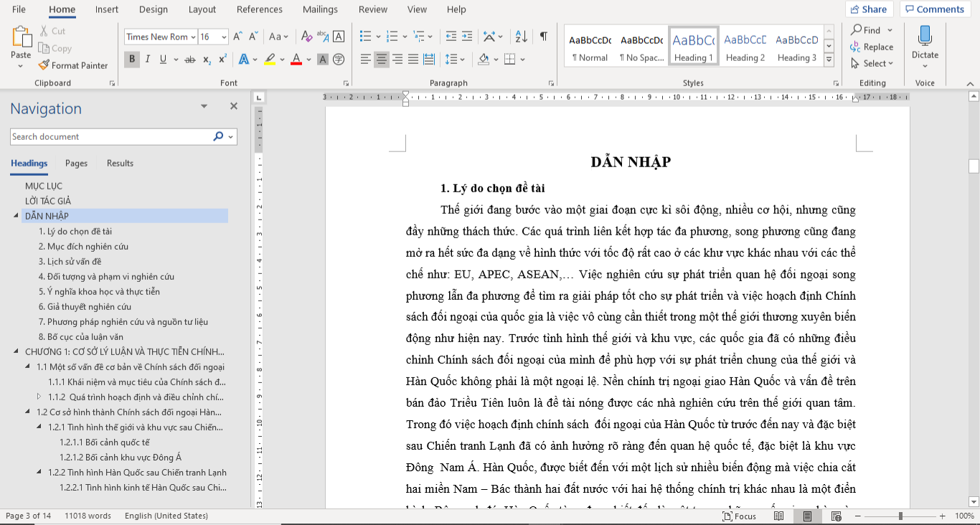This screenshot has width=980, height=525.
Task: Switch to Pages tab in Navigation
Action: 76,163
